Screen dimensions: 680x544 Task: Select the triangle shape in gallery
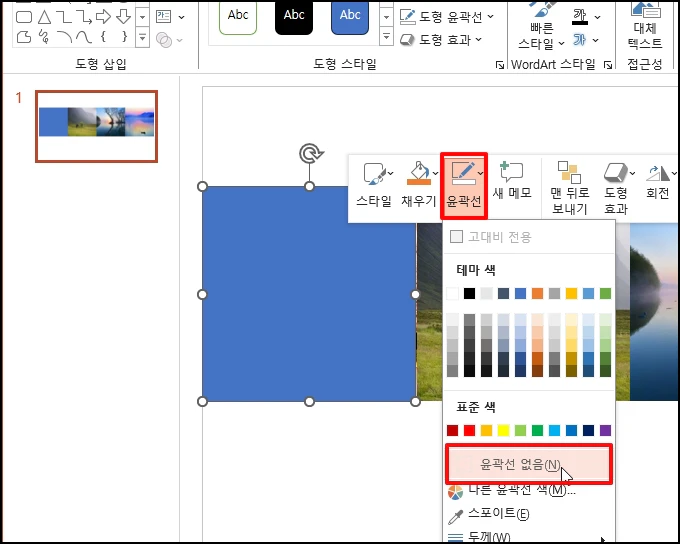pyautogui.click(x=44, y=17)
